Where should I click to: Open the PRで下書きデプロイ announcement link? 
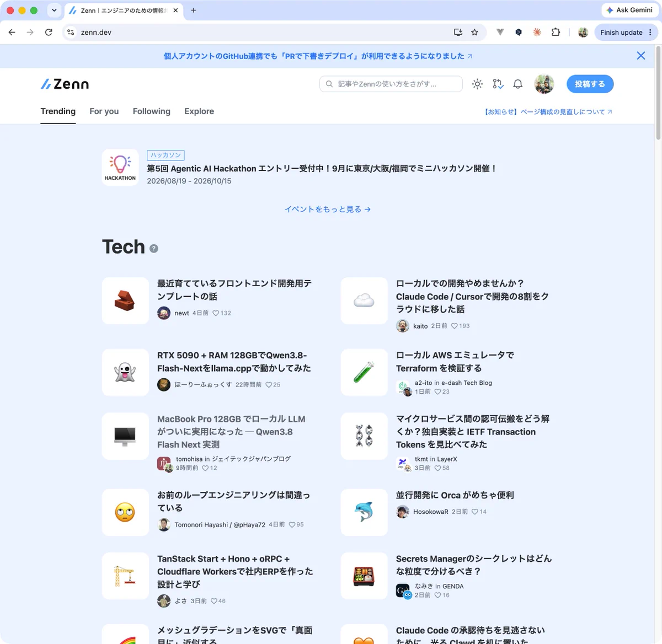(318, 56)
